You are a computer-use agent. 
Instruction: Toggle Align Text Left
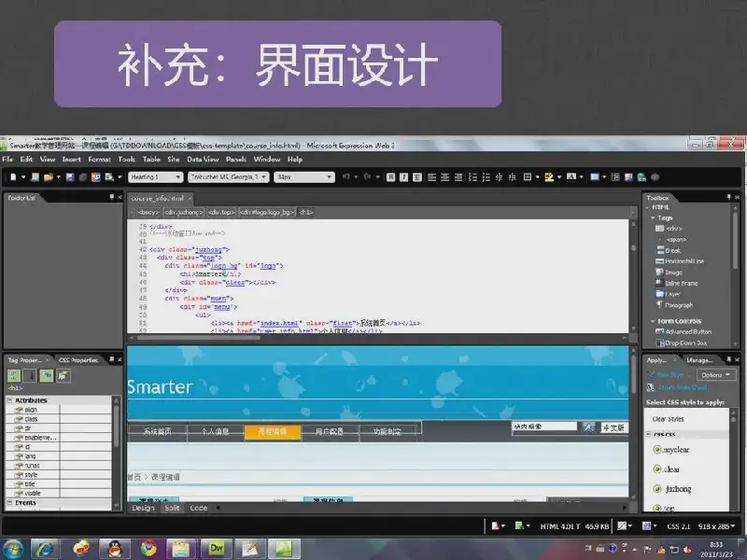pos(431,177)
